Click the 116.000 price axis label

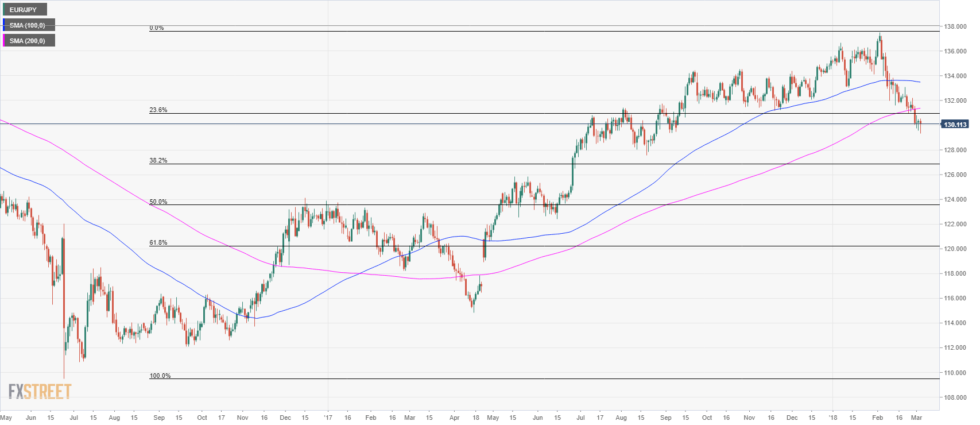(x=956, y=298)
